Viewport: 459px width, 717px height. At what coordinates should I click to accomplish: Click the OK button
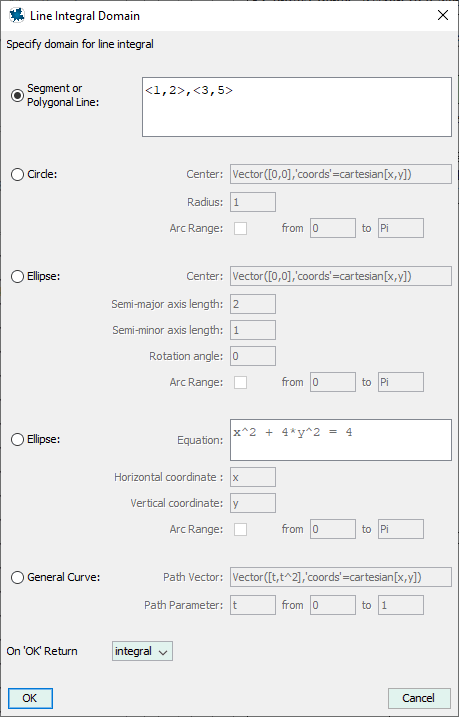(x=30, y=698)
